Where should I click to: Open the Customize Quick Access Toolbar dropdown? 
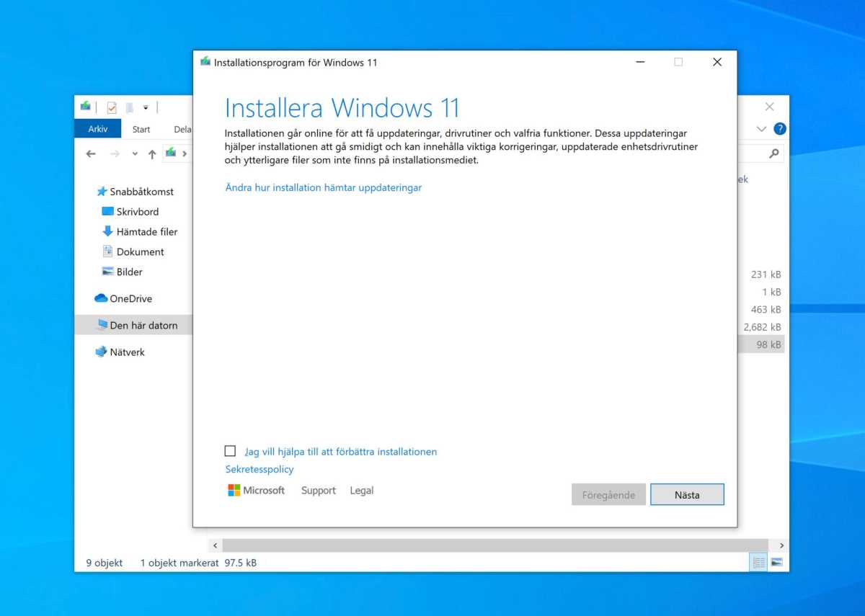(x=146, y=107)
